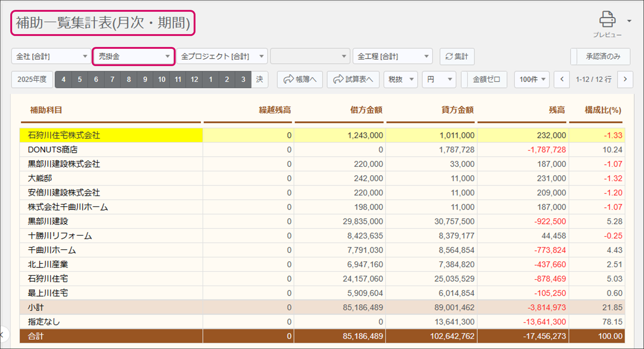Go to next page arrow

tap(625, 79)
